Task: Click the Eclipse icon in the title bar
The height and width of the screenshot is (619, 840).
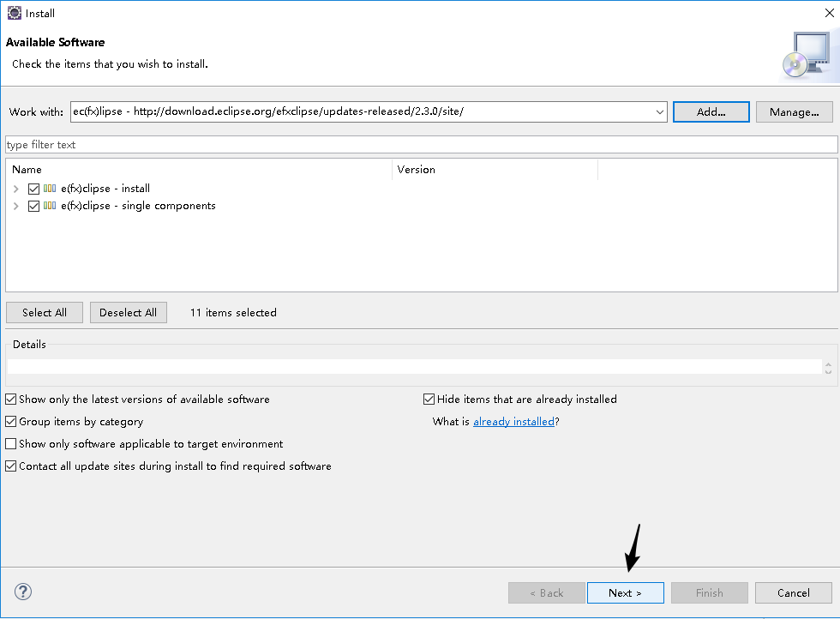Action: point(15,13)
